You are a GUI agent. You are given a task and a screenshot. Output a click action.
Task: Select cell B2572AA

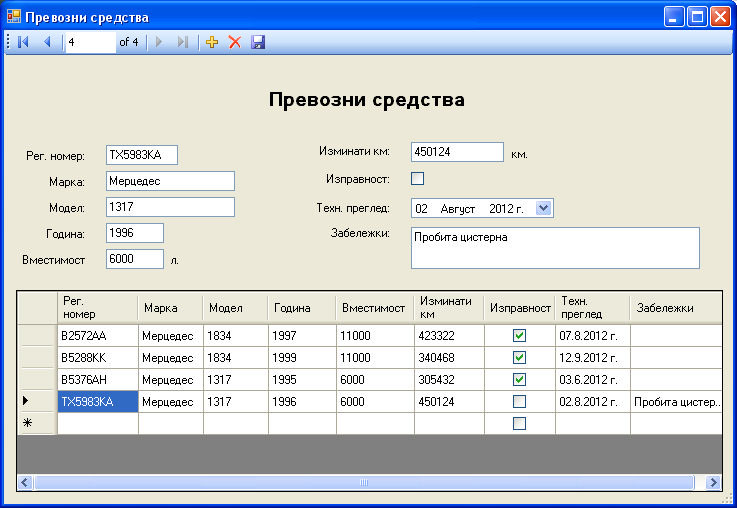pyautogui.click(x=98, y=336)
